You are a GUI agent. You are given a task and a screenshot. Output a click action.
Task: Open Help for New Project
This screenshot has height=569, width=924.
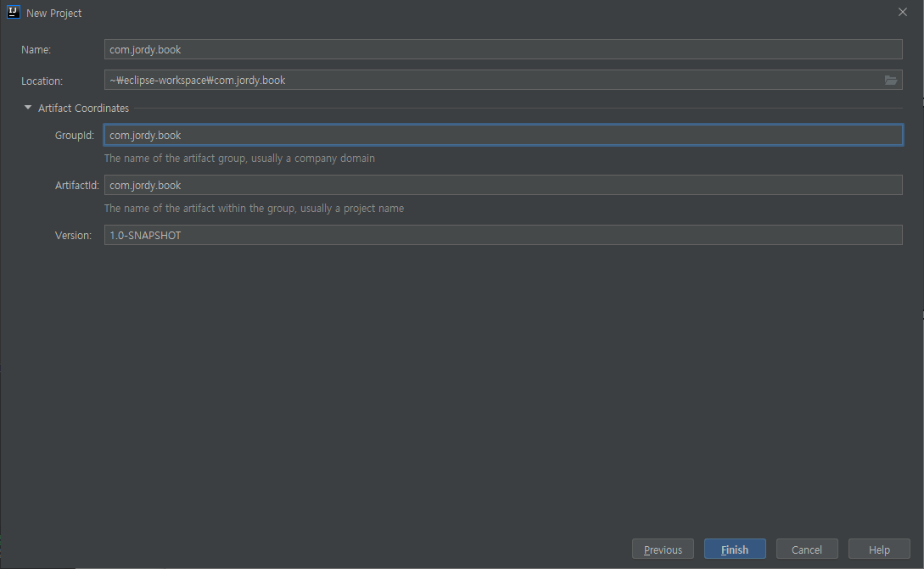[879, 549]
